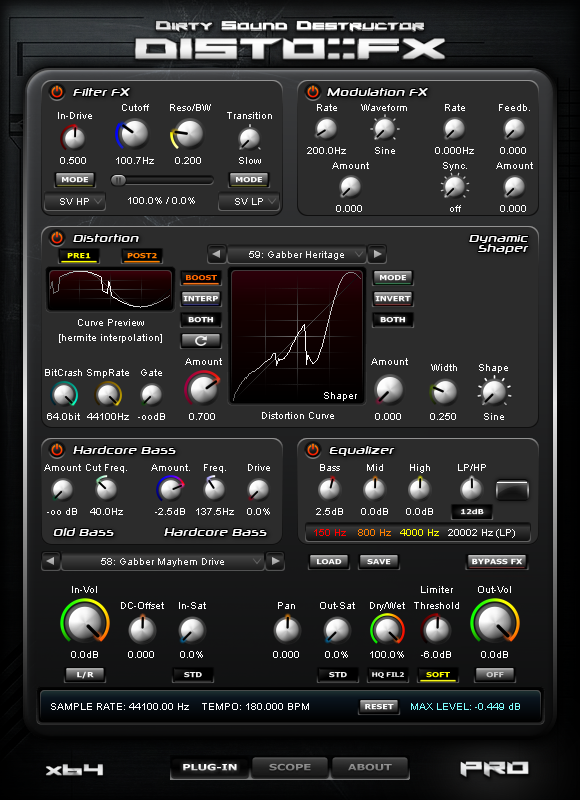
Task: Click the Dynamic Shaper Shape knob
Action: pyautogui.click(x=494, y=392)
